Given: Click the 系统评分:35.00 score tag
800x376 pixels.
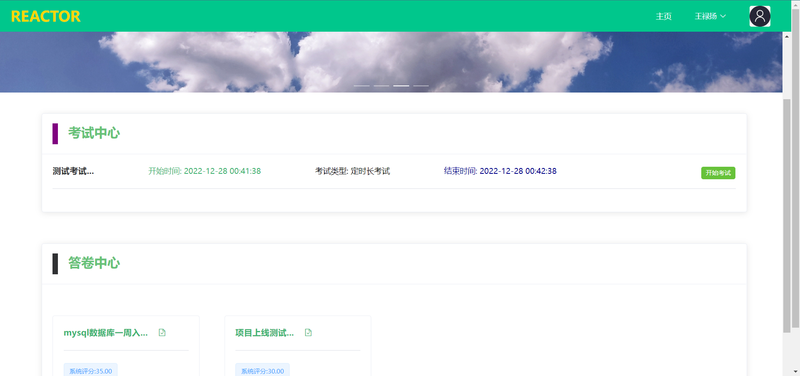Looking at the screenshot, I should [x=91, y=371].
